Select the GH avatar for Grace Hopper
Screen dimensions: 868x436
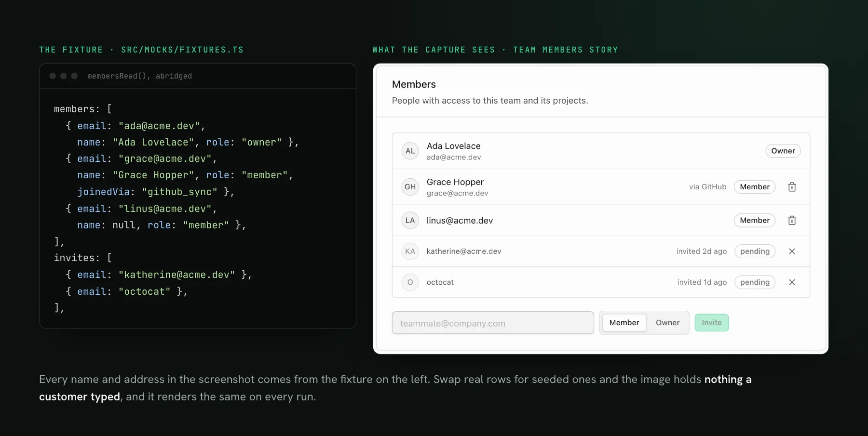[x=410, y=187]
